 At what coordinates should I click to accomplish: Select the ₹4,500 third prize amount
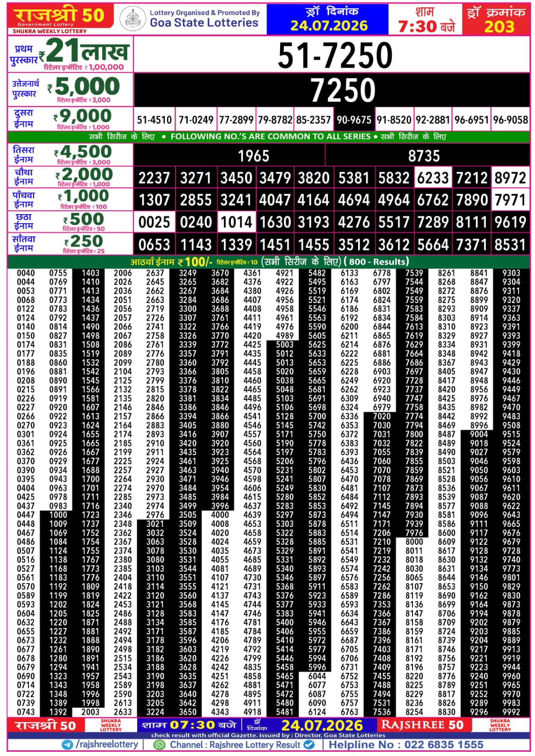[82, 152]
